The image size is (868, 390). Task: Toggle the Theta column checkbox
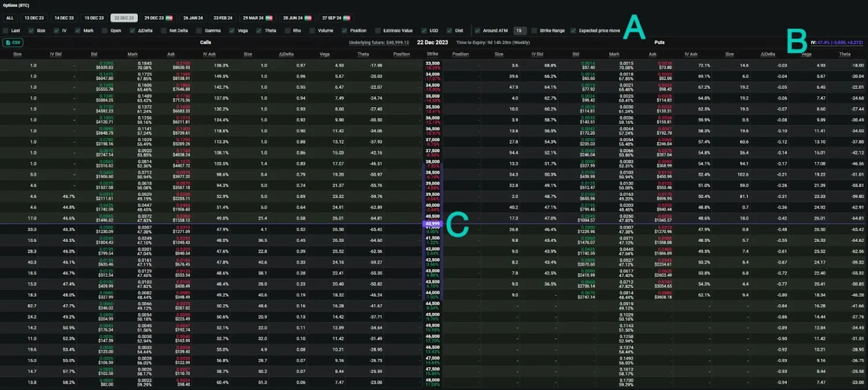(x=259, y=31)
